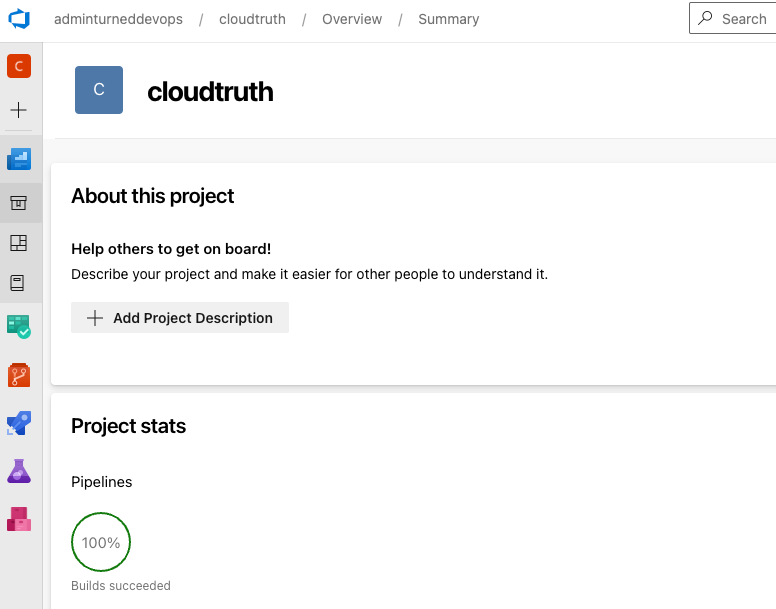Viewport: 776px width, 609px height.
Task: Select the Summary breadcrumb
Action: [x=449, y=19]
